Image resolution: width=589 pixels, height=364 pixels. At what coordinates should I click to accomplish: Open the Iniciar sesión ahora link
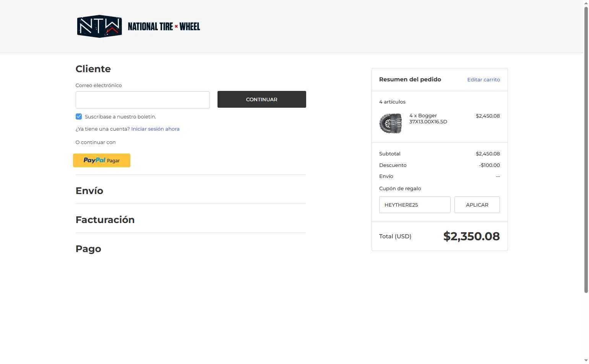click(x=155, y=129)
